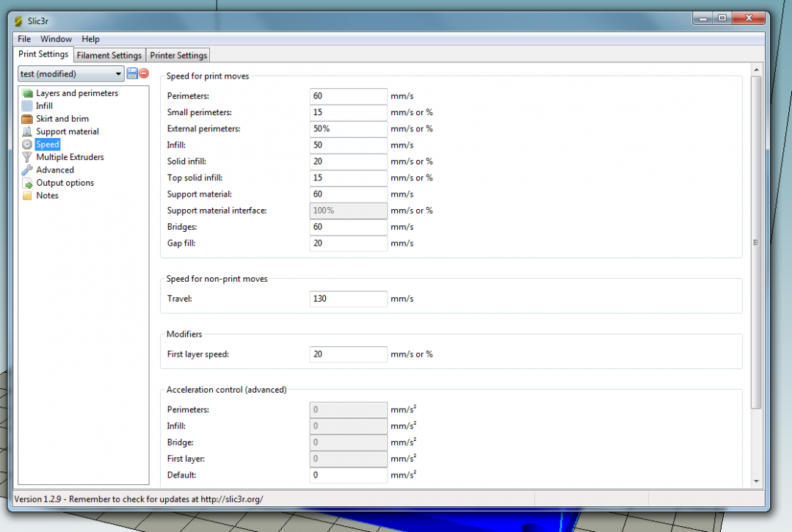Click the Multiple Extruders funnel icon
Screen dimensions: 792x532
pos(27,158)
